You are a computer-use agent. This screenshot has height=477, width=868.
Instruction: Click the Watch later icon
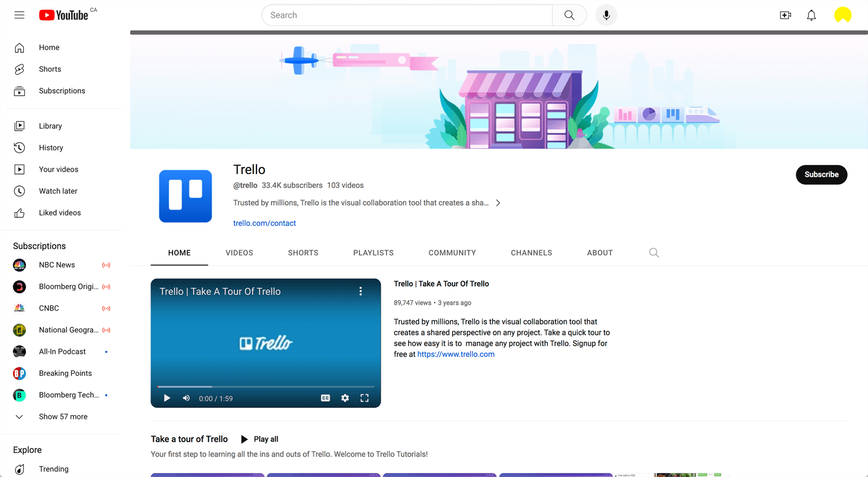(20, 191)
